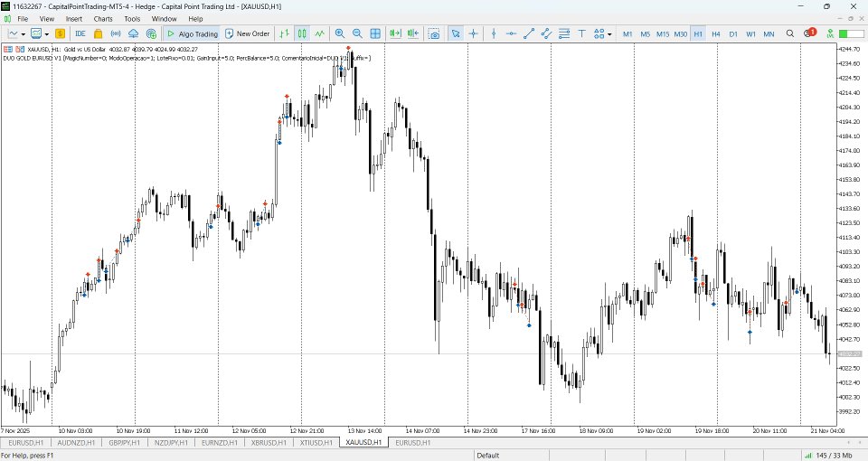Click the Default profile in status bar
Image resolution: width=868 pixels, height=461 pixels.
point(487,456)
